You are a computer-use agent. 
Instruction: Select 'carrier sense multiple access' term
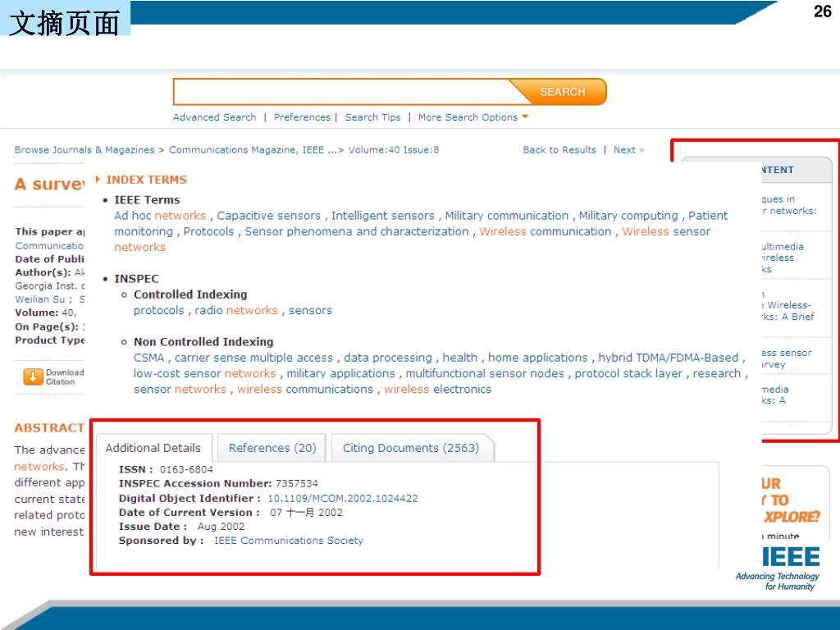254,358
